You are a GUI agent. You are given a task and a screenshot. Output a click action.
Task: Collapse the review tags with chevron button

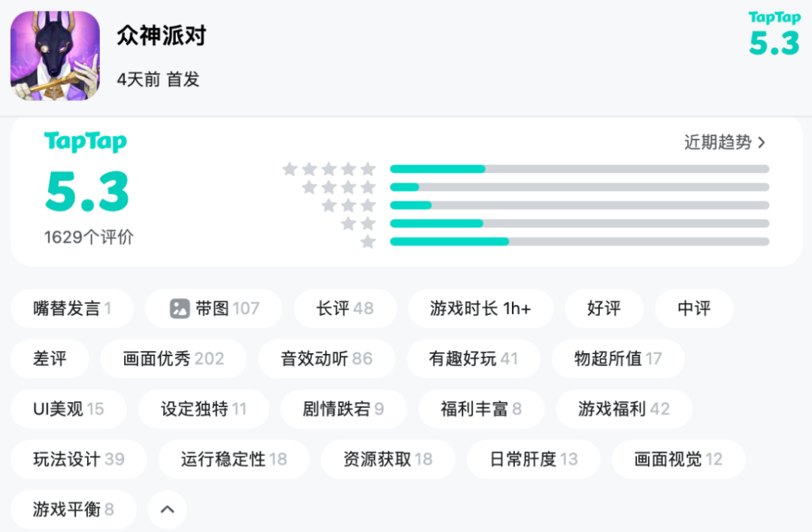coord(168,509)
